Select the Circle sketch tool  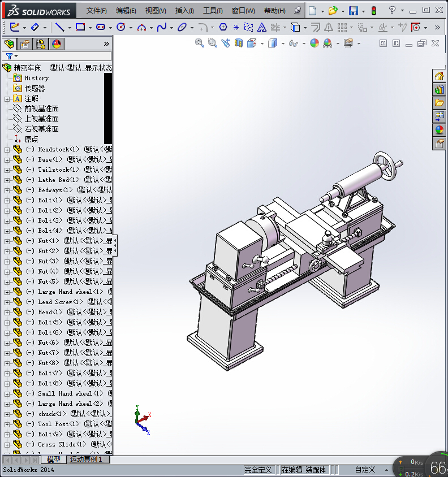pyautogui.click(x=121, y=27)
